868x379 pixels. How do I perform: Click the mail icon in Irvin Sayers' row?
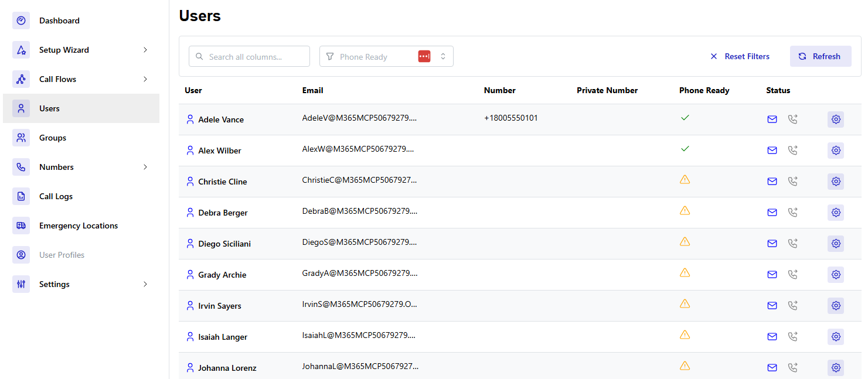(772, 306)
